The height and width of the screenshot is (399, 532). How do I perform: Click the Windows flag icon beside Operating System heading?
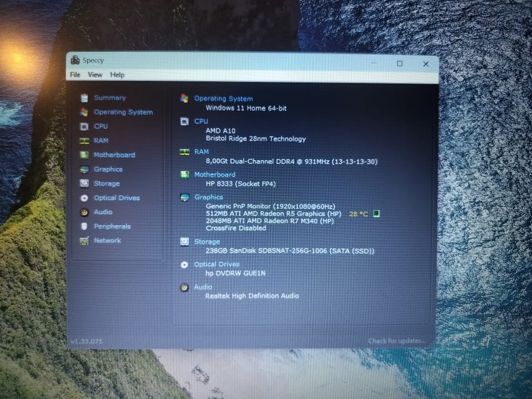(185, 99)
